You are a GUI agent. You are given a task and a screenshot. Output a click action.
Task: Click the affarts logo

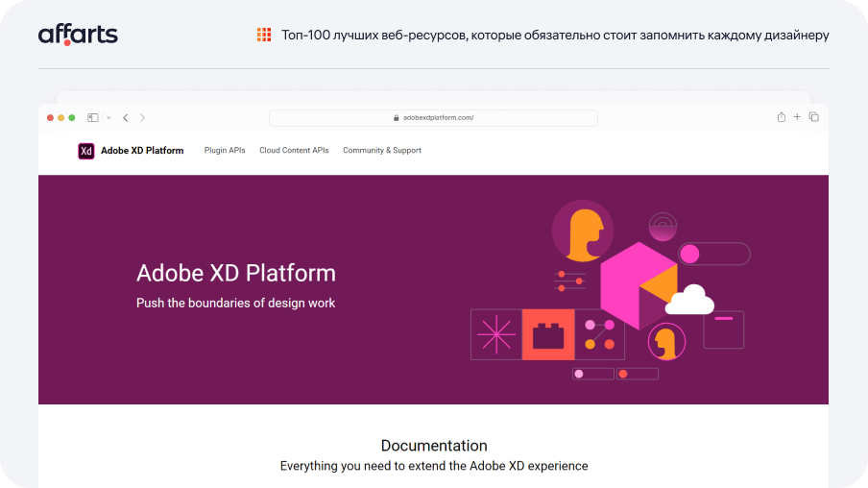click(78, 35)
